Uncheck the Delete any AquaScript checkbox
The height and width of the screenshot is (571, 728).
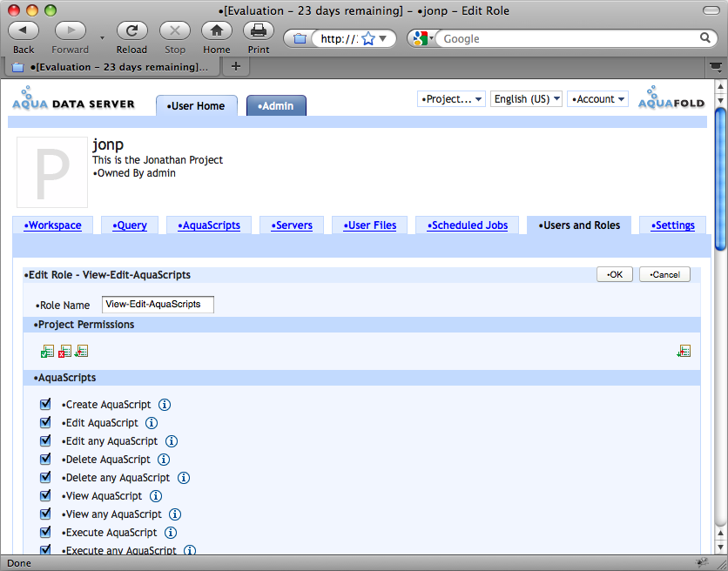pos(45,477)
